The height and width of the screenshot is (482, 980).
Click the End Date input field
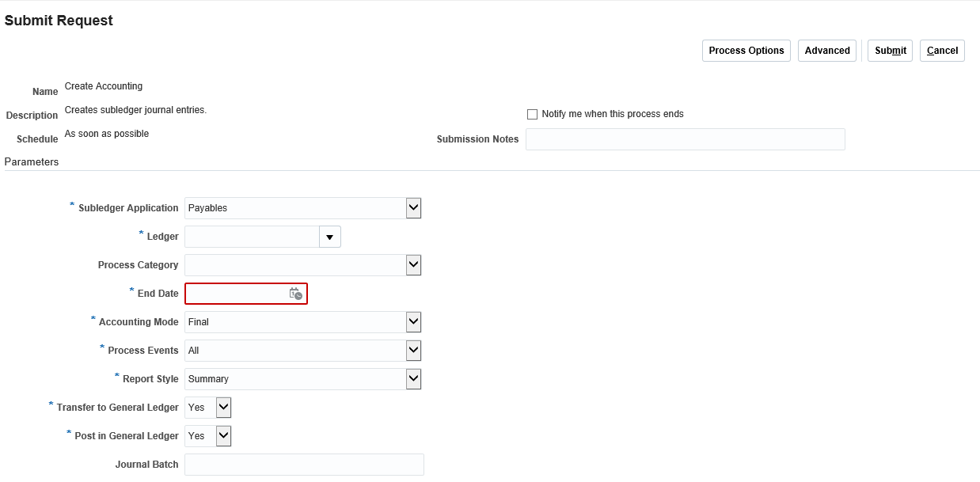pos(237,293)
